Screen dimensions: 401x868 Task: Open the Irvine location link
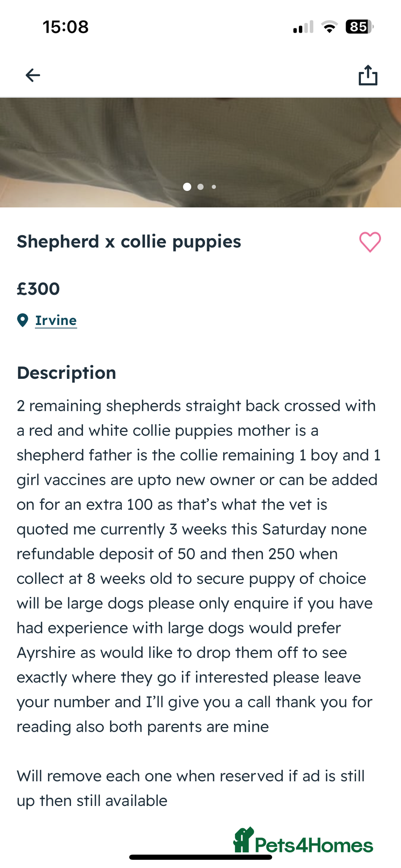(56, 320)
